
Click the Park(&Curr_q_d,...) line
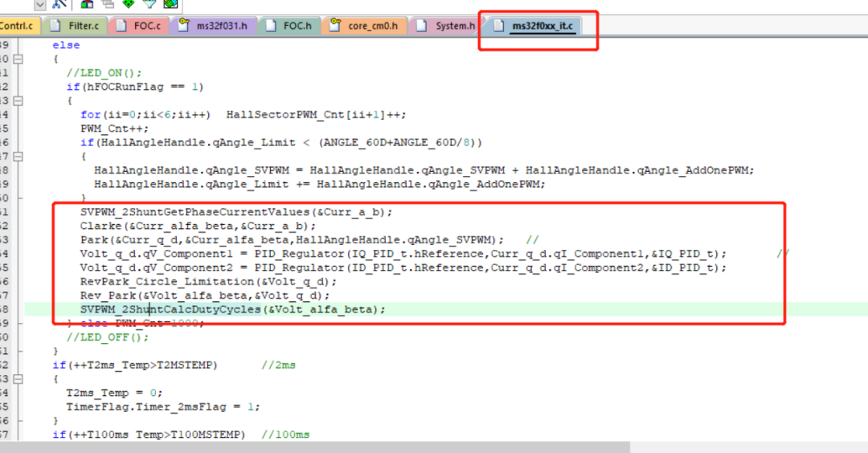tap(292, 240)
